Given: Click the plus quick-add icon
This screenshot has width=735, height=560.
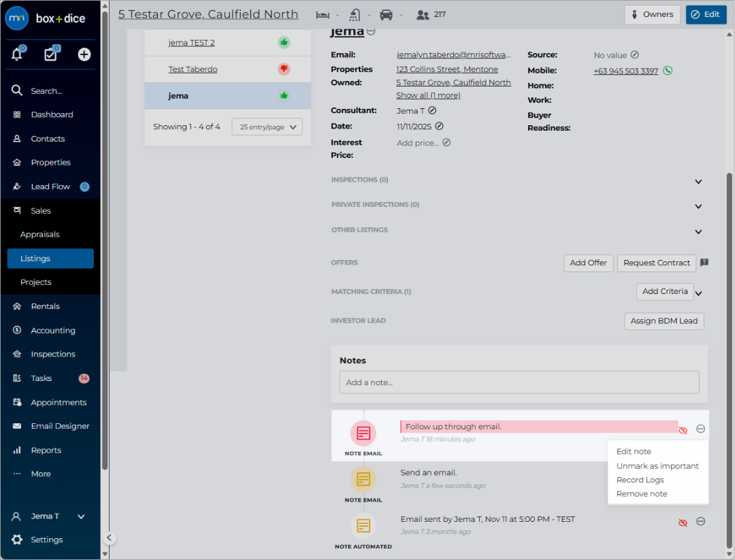Looking at the screenshot, I should [x=84, y=55].
